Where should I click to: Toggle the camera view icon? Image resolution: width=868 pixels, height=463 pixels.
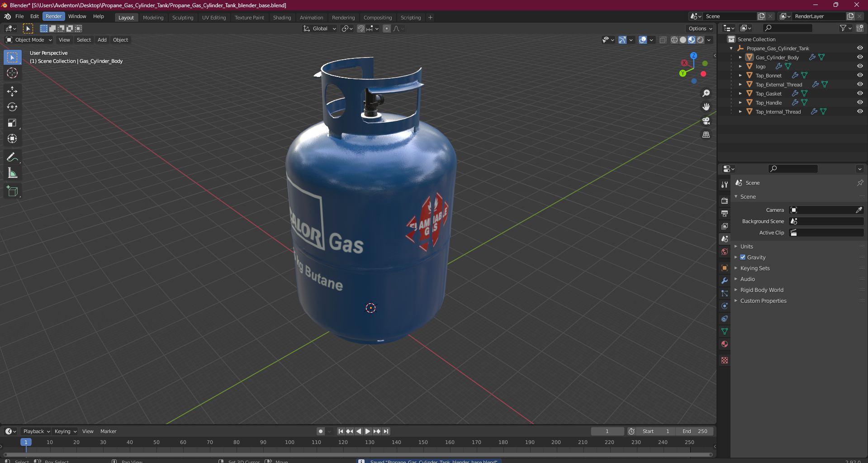(706, 121)
